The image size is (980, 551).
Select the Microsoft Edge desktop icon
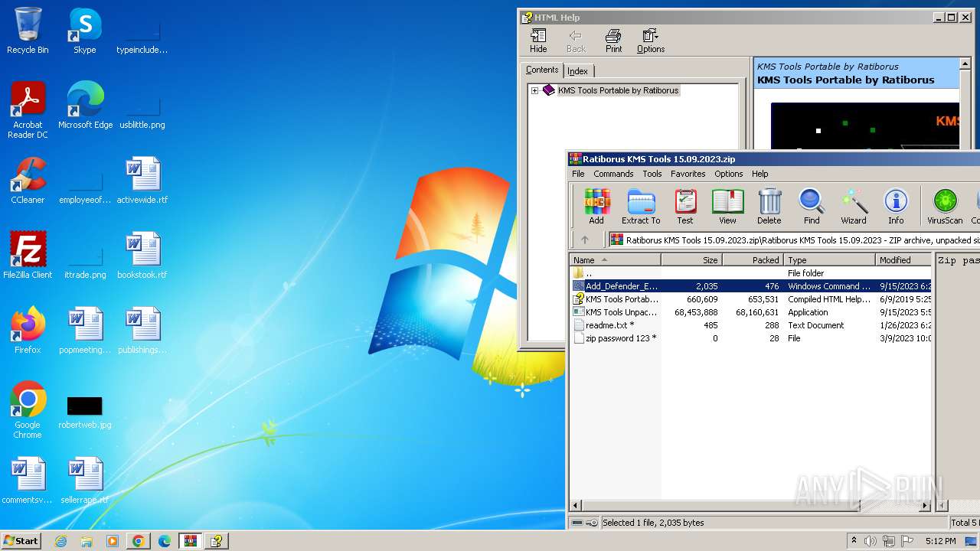click(x=85, y=106)
